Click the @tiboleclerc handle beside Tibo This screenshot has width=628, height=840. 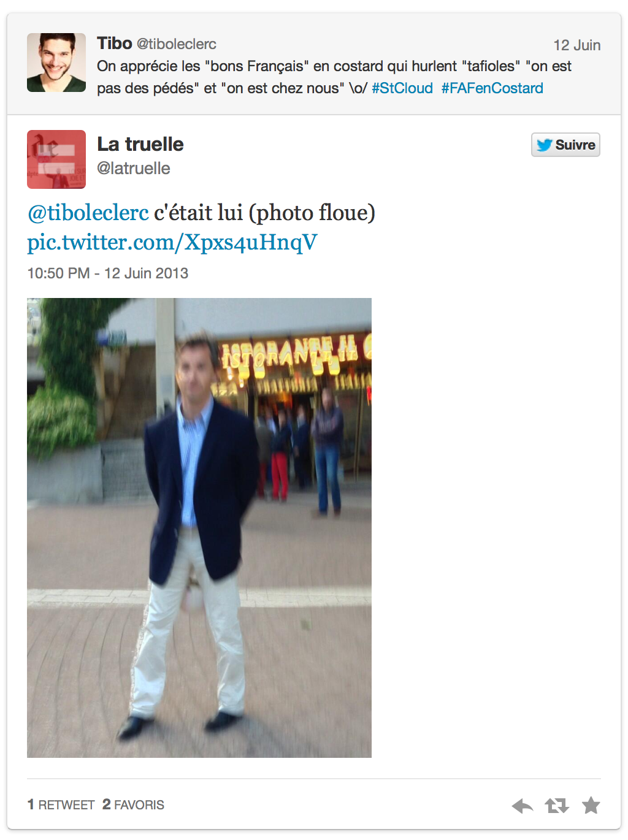tap(177, 44)
